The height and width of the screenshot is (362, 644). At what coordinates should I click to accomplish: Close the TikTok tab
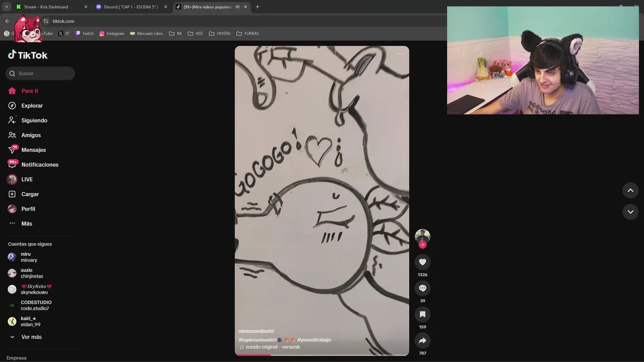[x=246, y=7]
